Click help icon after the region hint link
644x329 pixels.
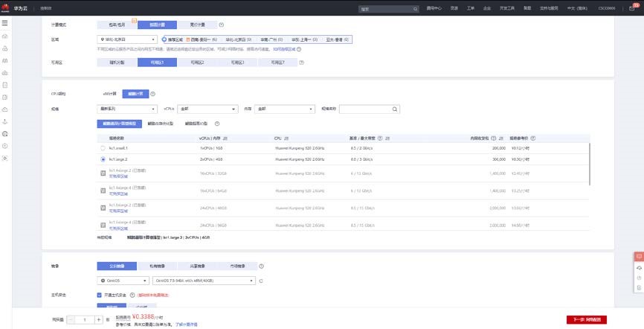pos(299,49)
